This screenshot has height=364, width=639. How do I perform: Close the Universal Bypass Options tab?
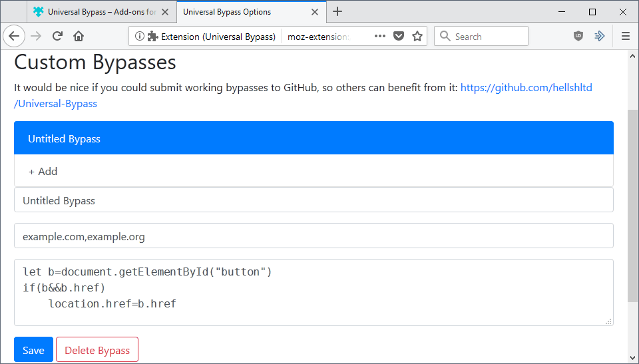point(315,12)
